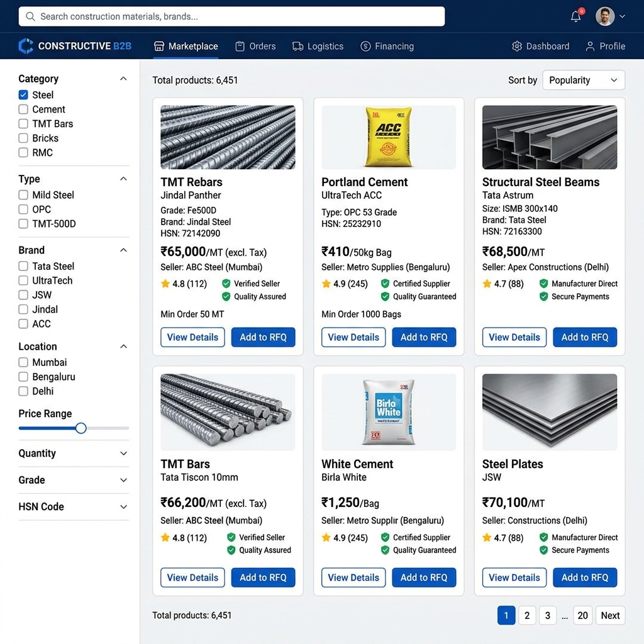
Task: Click the Constructive B2B logo
Action: point(75,46)
